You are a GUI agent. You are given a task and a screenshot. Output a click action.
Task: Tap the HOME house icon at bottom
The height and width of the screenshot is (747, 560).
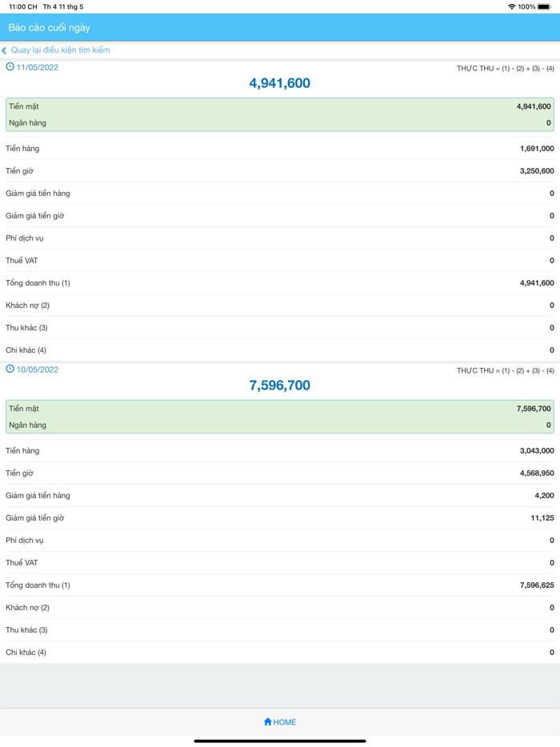(267, 721)
